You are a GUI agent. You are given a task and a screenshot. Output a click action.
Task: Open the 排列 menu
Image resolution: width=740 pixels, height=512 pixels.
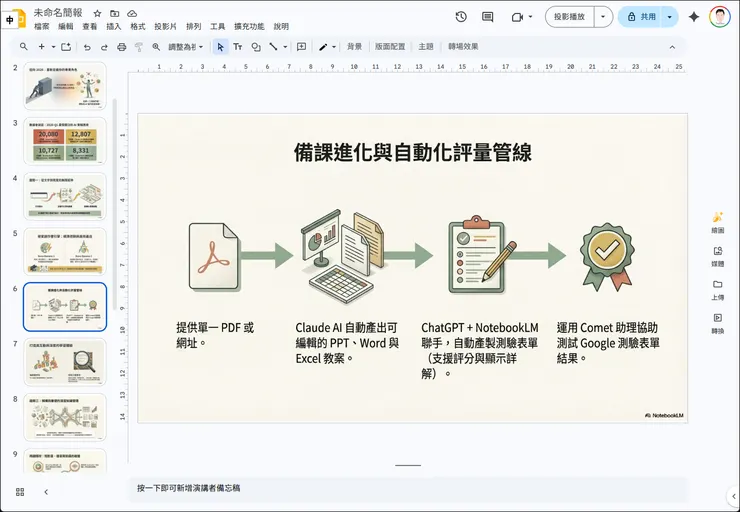193,27
